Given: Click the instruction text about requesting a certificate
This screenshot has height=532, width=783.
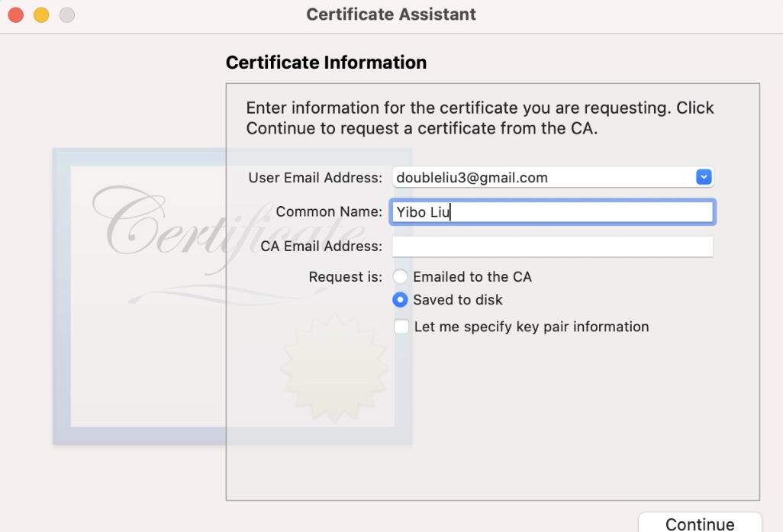Looking at the screenshot, I should point(480,118).
